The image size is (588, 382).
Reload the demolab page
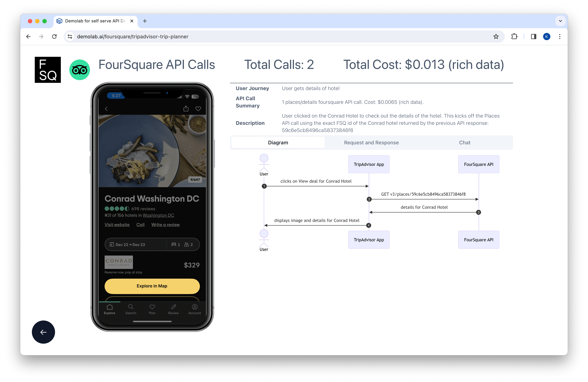54,37
